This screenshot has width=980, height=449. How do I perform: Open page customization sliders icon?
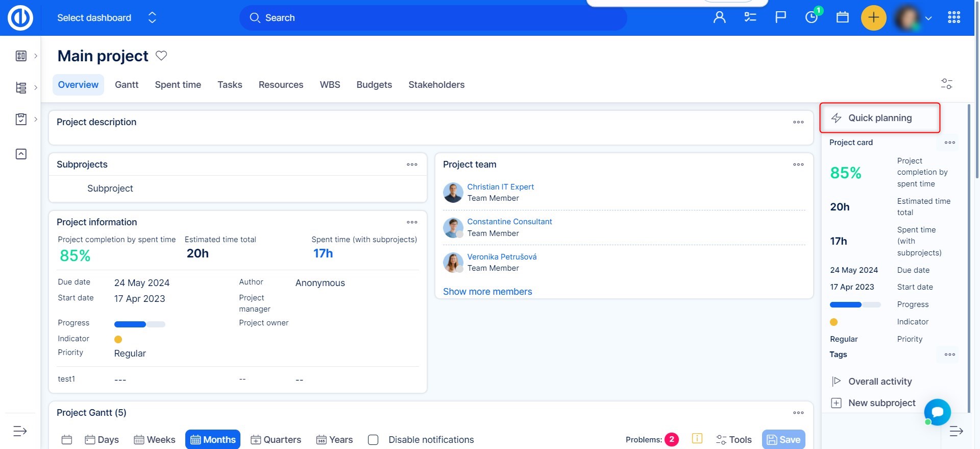pos(946,84)
